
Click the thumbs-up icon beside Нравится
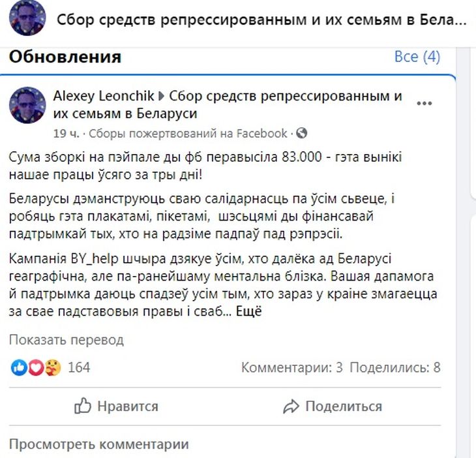(83, 406)
